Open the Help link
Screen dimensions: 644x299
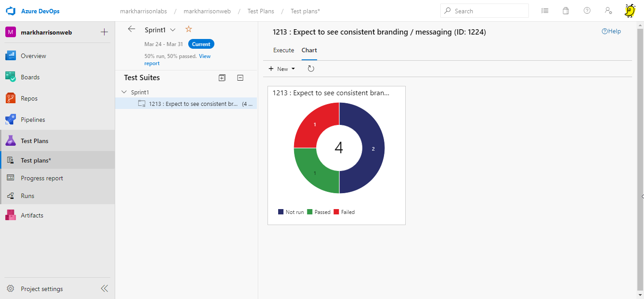pyautogui.click(x=611, y=31)
